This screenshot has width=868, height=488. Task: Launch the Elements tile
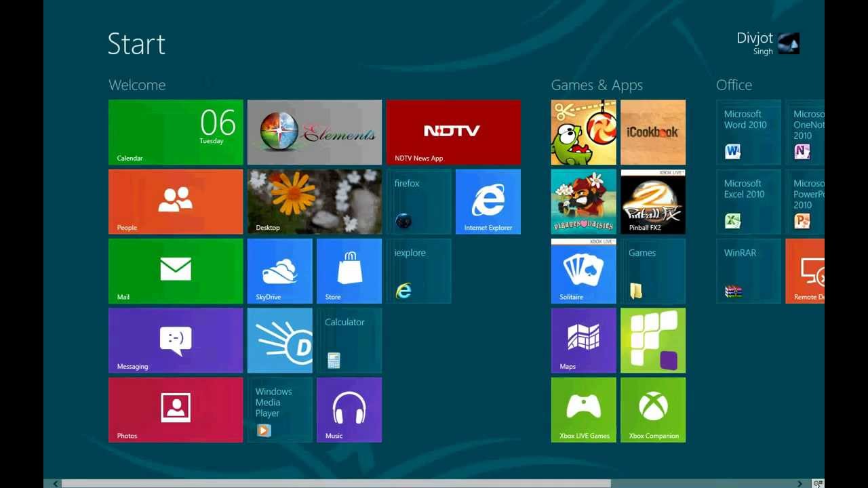coord(315,132)
